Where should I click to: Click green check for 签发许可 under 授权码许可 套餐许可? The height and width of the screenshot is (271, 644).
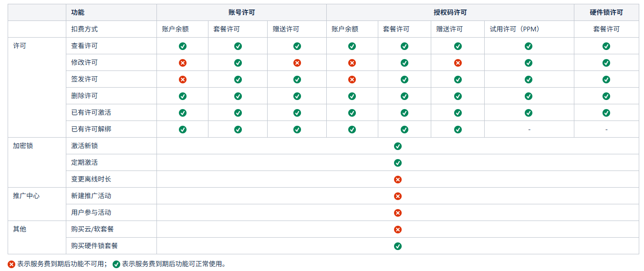[405, 80]
